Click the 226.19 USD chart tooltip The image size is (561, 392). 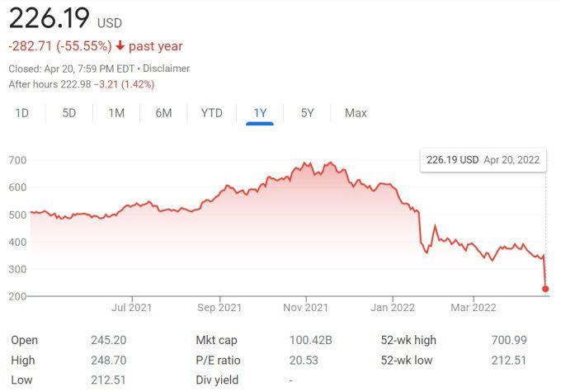point(481,160)
